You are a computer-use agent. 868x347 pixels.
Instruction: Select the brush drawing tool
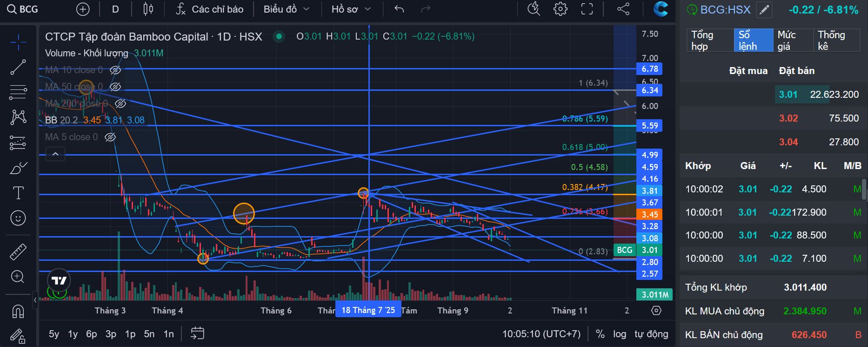pos(18,168)
